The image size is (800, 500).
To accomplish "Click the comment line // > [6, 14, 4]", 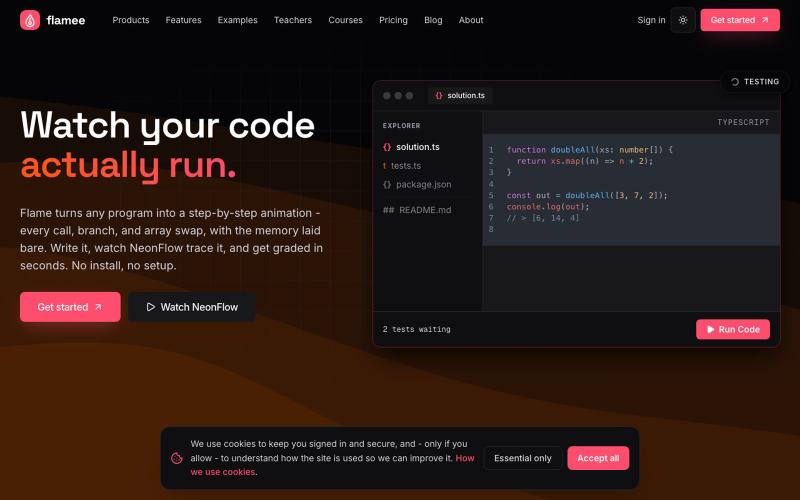I will pyautogui.click(x=543, y=218).
